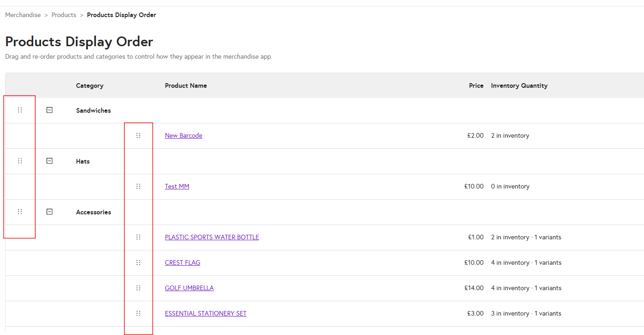Collapse the Hats category
The width and height of the screenshot is (644, 335).
[x=50, y=161]
